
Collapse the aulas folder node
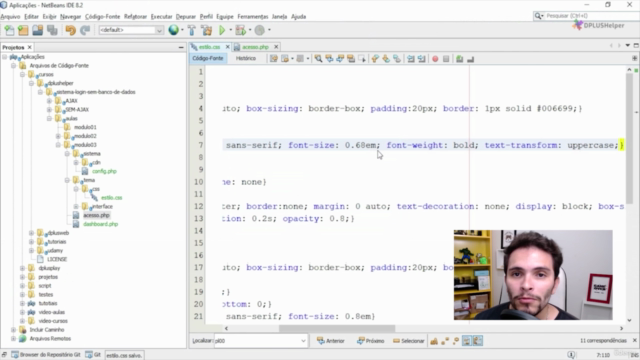pos(49,118)
